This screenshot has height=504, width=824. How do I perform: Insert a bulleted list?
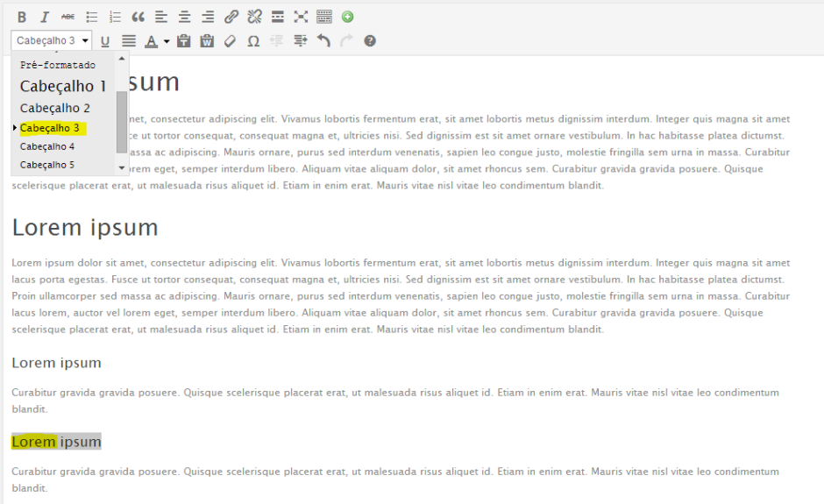pyautogui.click(x=92, y=17)
